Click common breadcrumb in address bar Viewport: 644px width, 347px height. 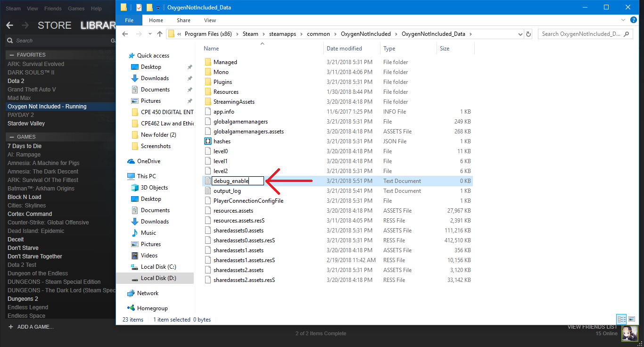318,34
